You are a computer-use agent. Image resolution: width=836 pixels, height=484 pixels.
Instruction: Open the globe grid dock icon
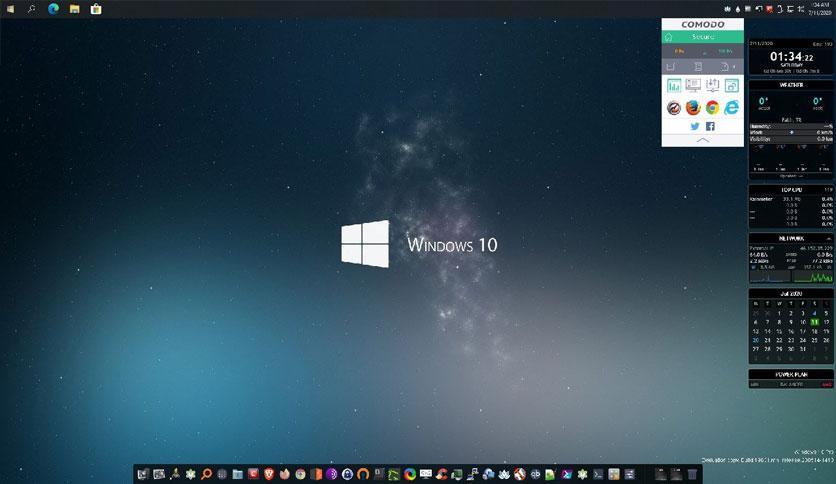(222, 474)
